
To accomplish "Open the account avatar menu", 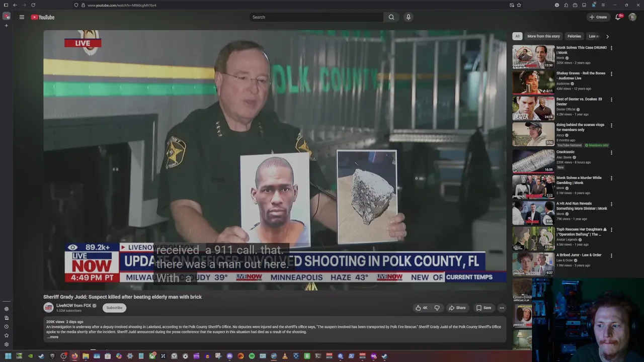I will pos(632,17).
